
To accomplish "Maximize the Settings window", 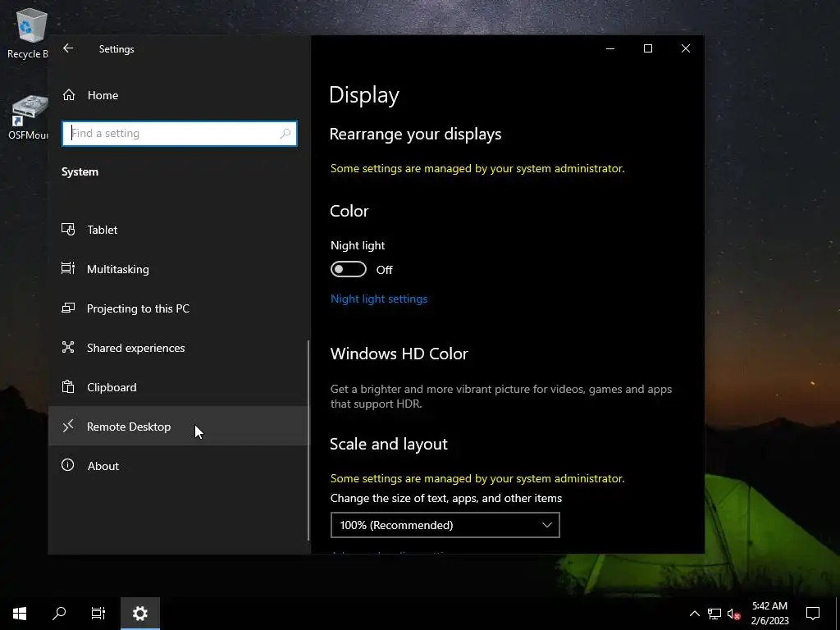I will [x=648, y=48].
